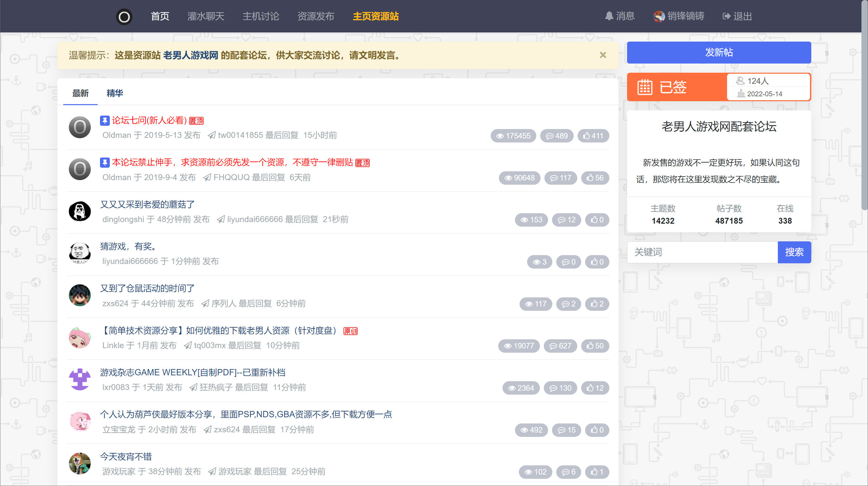
Task: Open dinglongshi avatar on 蘑菇 thread
Action: (x=80, y=211)
